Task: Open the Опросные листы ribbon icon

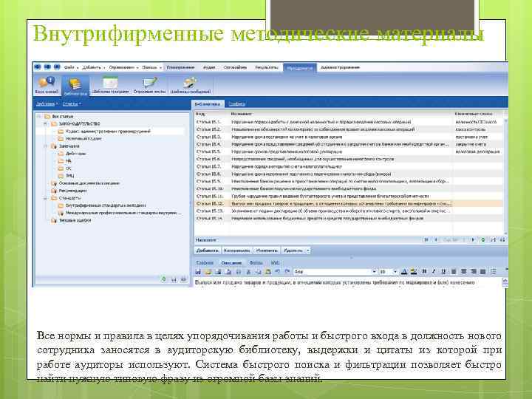Action: point(149,85)
